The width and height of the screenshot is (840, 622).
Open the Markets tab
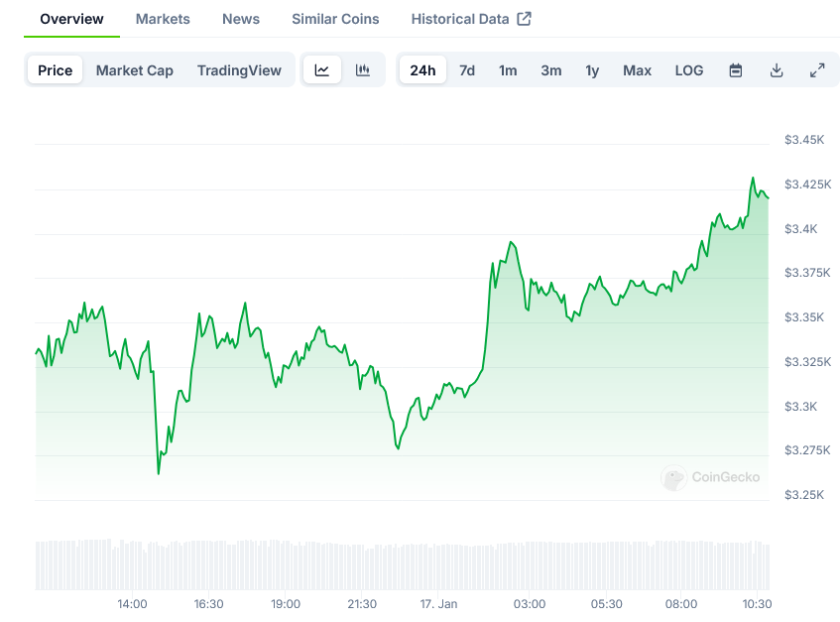click(x=163, y=19)
